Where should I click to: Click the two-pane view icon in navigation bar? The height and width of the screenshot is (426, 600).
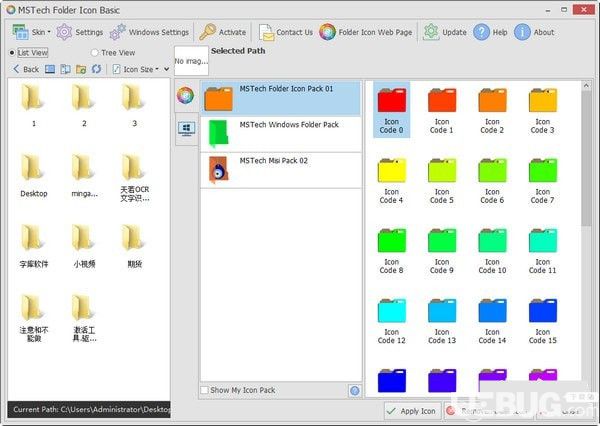(x=65, y=69)
